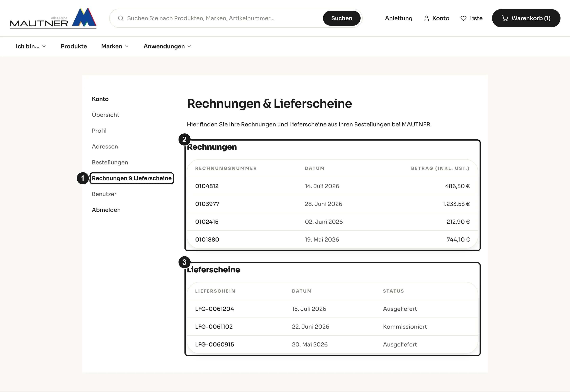Click the Datum header in Rechnungen table

(314, 168)
